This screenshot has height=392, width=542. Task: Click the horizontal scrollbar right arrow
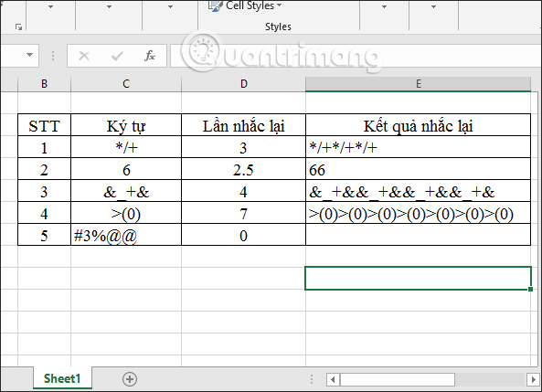pos(533,379)
